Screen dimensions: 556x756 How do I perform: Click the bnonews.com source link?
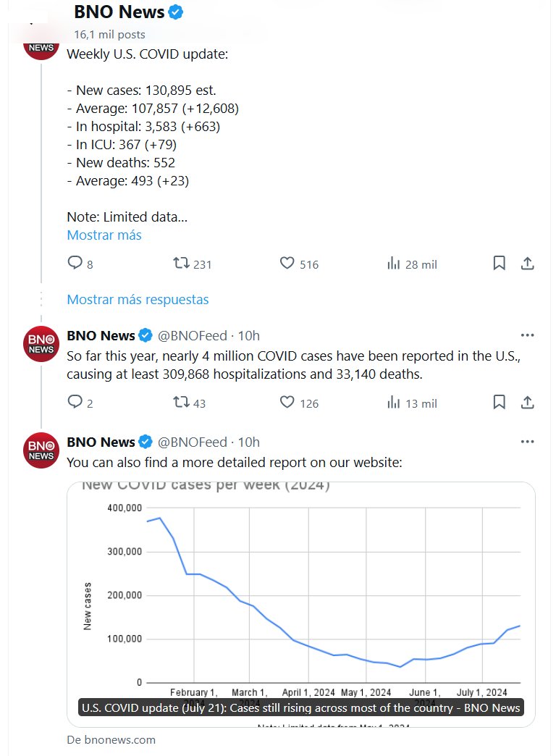(111, 739)
